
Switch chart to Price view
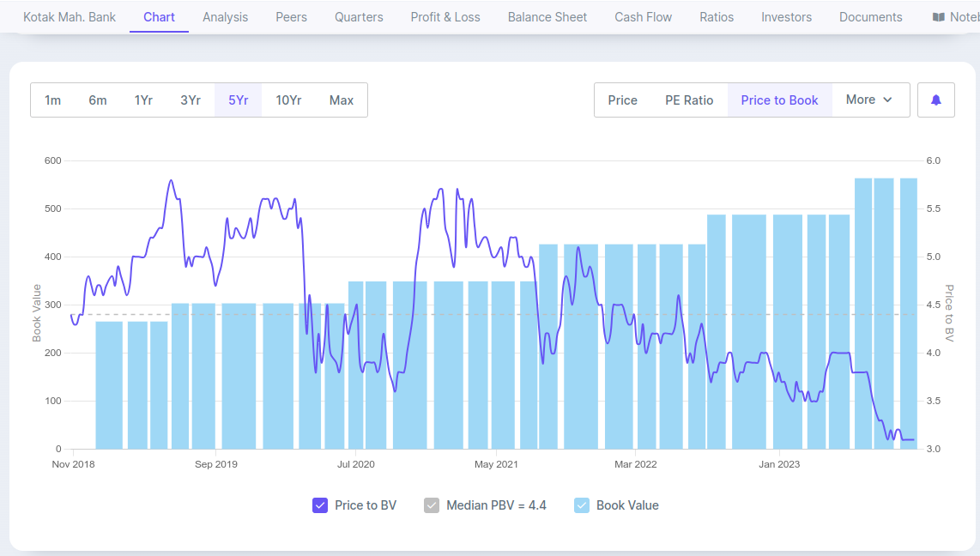point(622,100)
